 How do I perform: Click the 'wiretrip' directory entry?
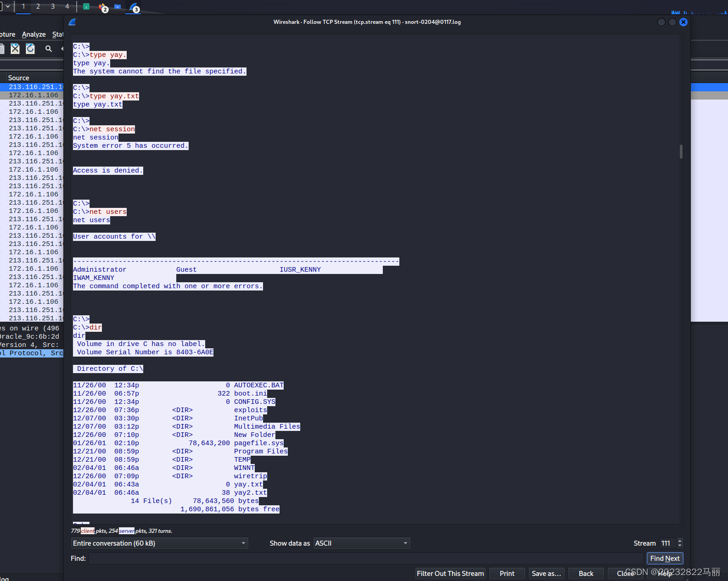(x=251, y=476)
